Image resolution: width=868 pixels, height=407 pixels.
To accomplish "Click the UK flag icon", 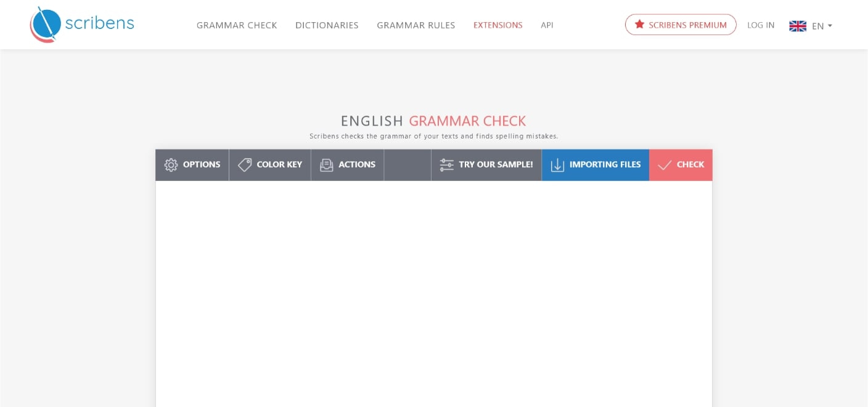I will 798,26.
